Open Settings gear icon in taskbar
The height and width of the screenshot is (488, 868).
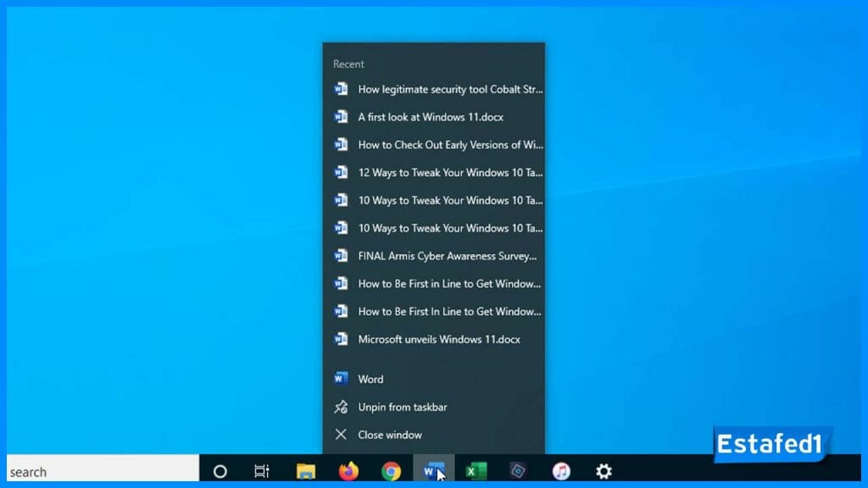(x=604, y=471)
